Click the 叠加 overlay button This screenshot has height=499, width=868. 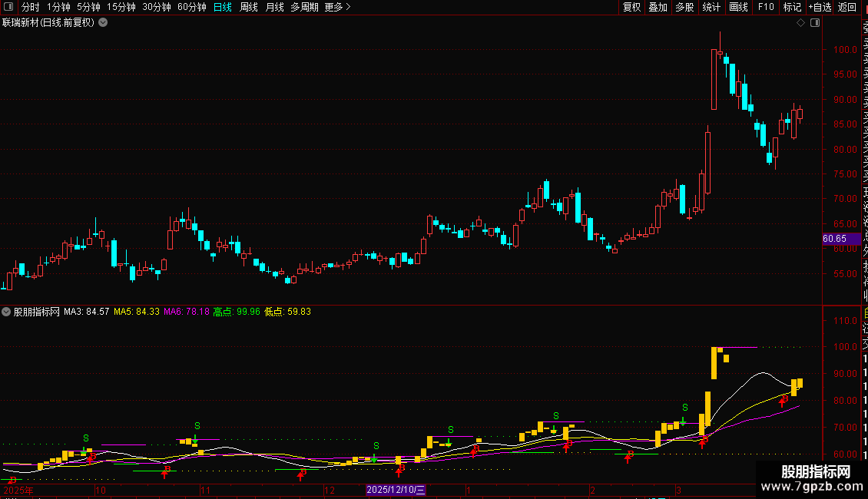658,7
